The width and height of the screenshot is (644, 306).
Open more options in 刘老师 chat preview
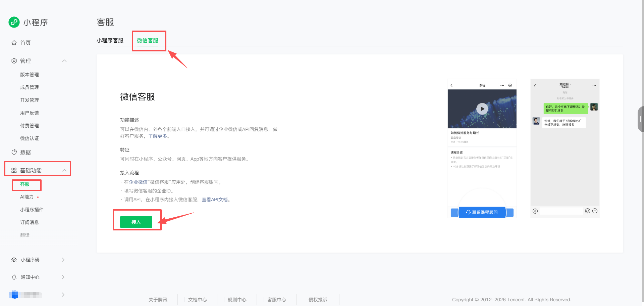pos(594,85)
